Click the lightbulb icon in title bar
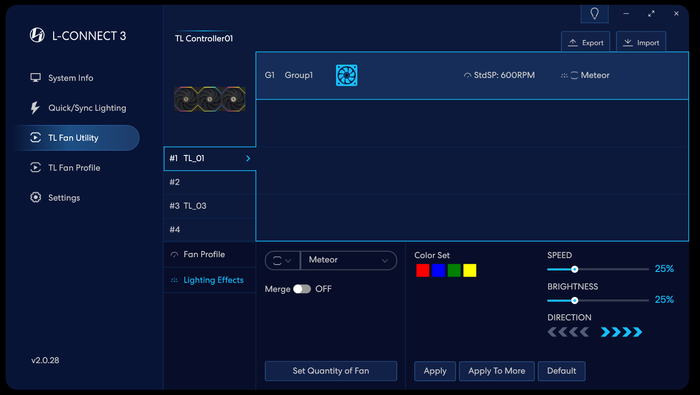The height and width of the screenshot is (395, 700). click(x=594, y=13)
